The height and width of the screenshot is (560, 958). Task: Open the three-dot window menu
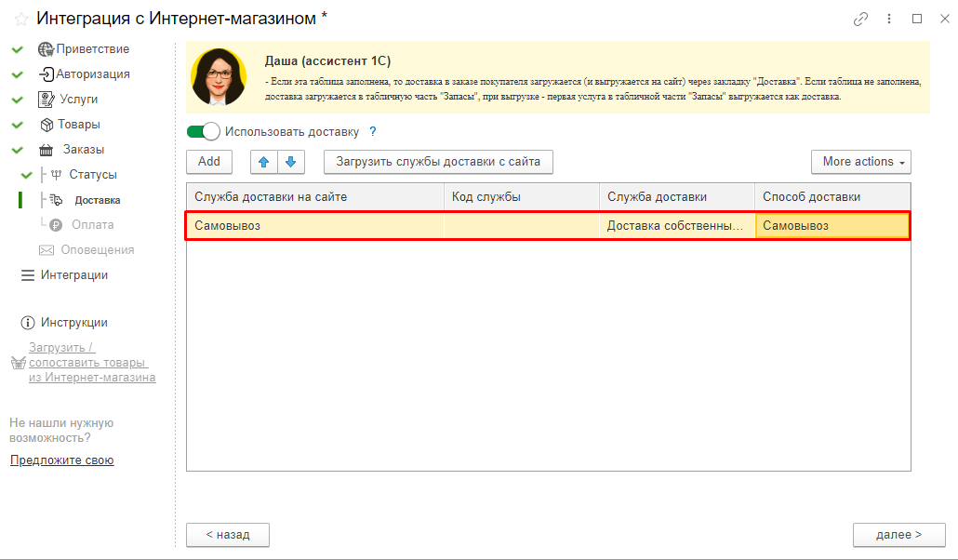point(889,19)
